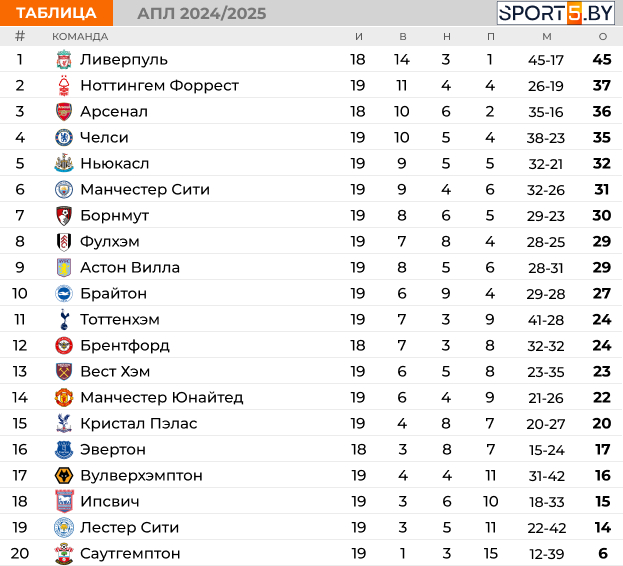623x566 pixels.
Task: Click the Nottingham Forest tree logo
Action: point(64,85)
